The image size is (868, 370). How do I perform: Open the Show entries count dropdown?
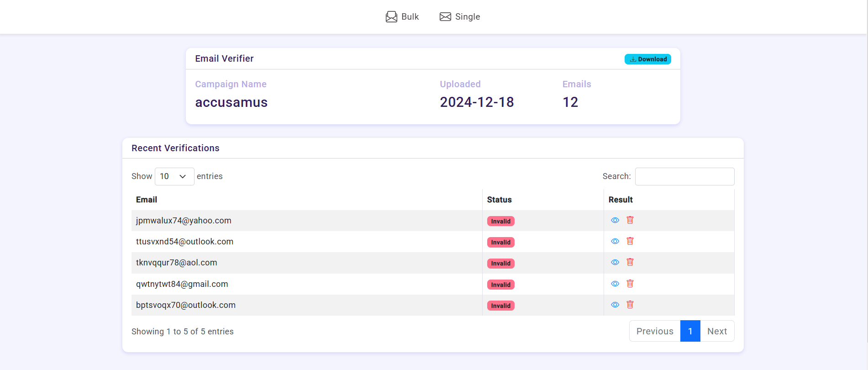[174, 176]
